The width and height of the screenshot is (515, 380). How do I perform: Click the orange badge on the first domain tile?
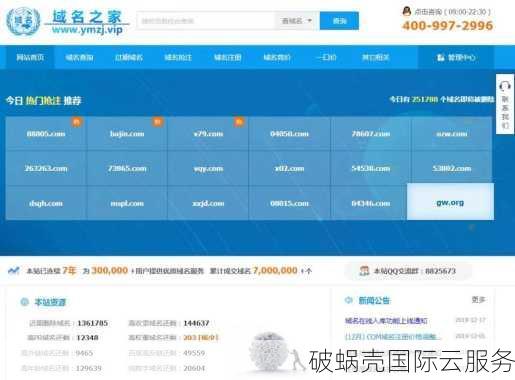(76, 122)
